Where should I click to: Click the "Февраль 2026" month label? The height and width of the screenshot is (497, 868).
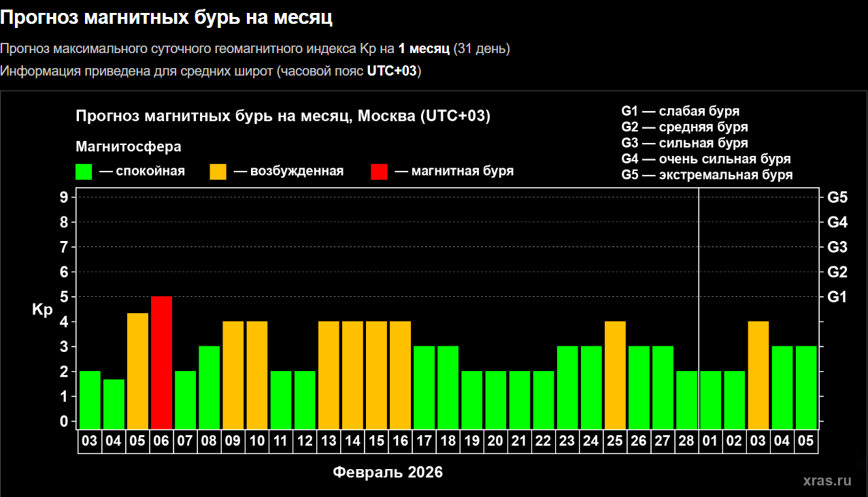(388, 472)
